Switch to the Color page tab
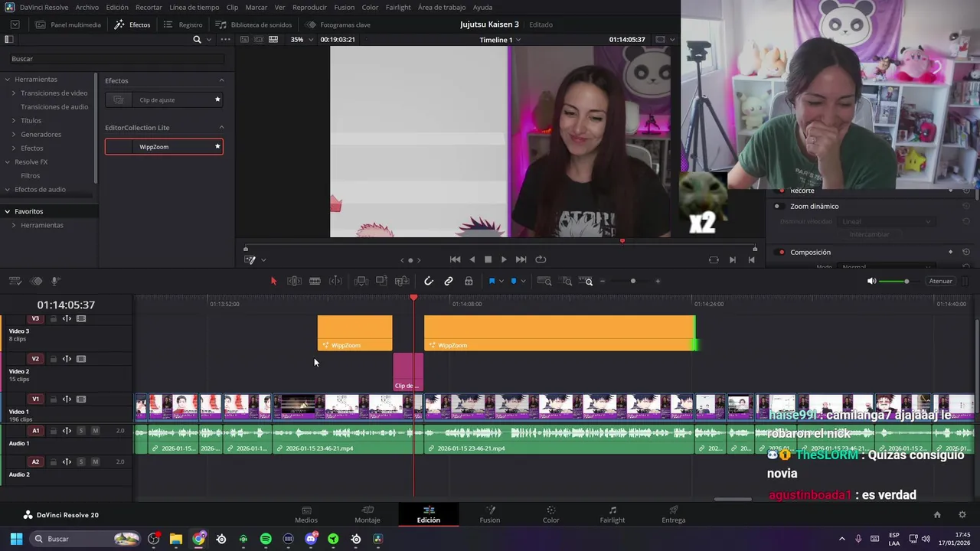This screenshot has width=980, height=551. [551, 514]
